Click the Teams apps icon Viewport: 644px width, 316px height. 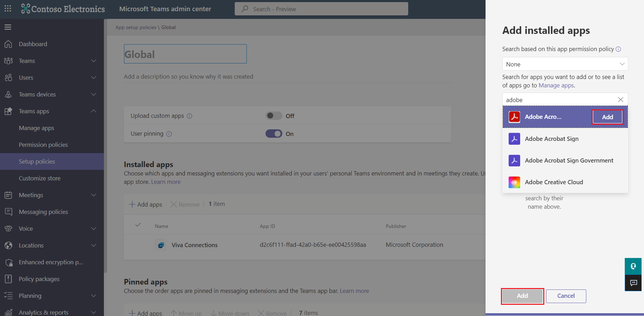pos(8,111)
